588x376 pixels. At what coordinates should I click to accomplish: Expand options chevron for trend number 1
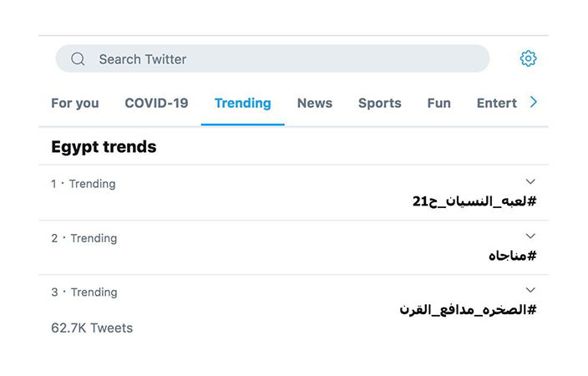[530, 181]
